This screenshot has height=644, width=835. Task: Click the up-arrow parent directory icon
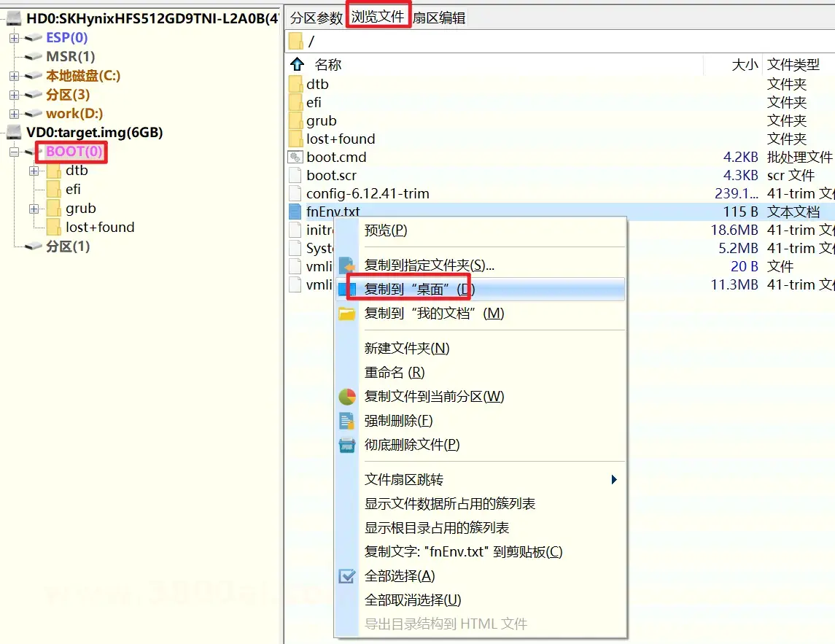[297, 64]
